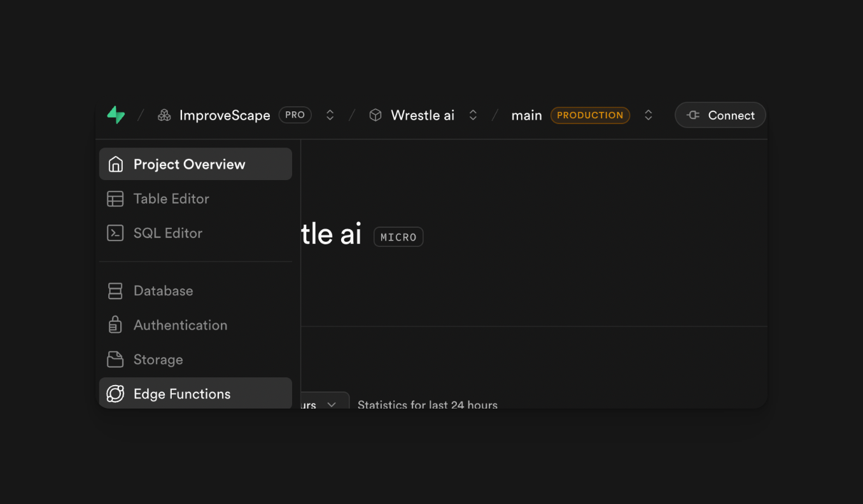Click the PRODUCTION badge
Viewport: 863px width, 504px height.
pyautogui.click(x=590, y=115)
